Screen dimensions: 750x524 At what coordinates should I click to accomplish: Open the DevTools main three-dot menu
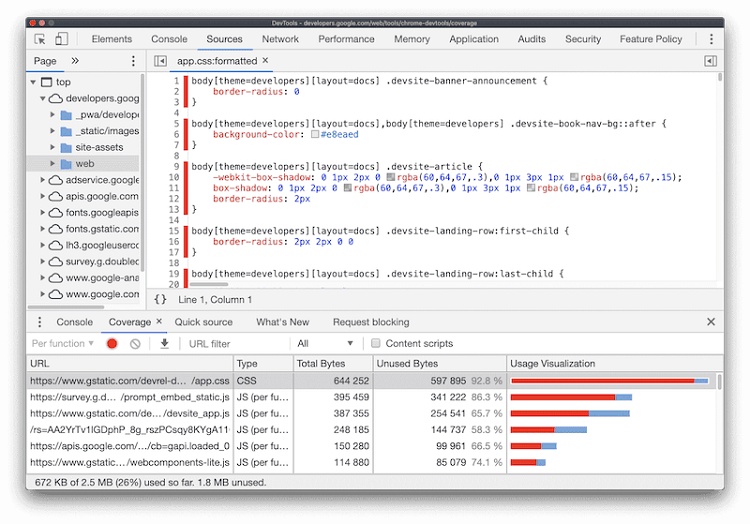pos(711,39)
